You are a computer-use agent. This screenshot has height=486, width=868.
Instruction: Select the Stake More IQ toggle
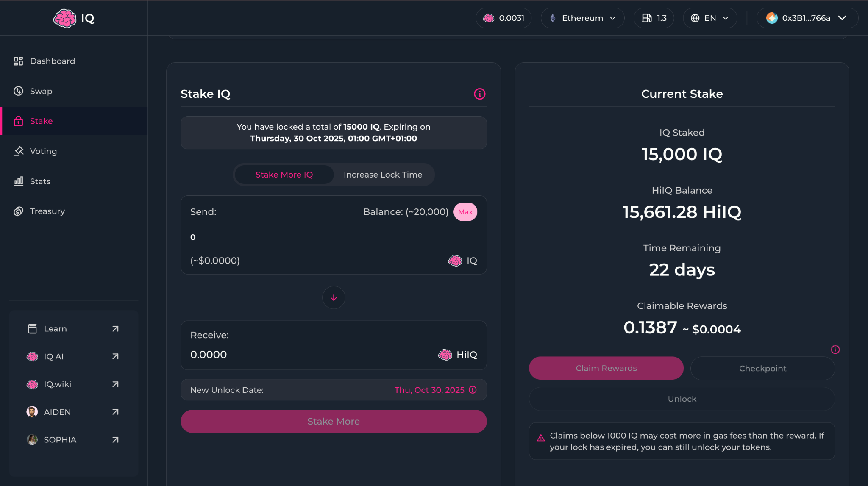click(284, 175)
